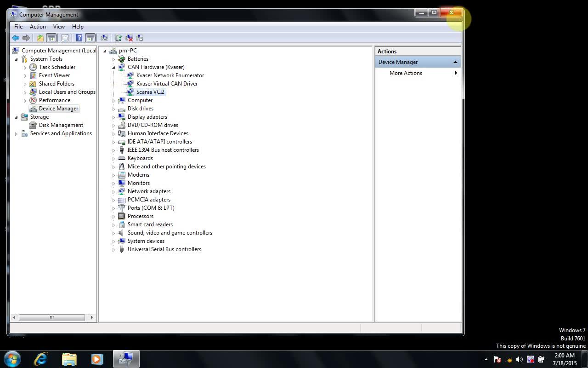Expand Services and Applications node
588x368 pixels.
click(17, 133)
